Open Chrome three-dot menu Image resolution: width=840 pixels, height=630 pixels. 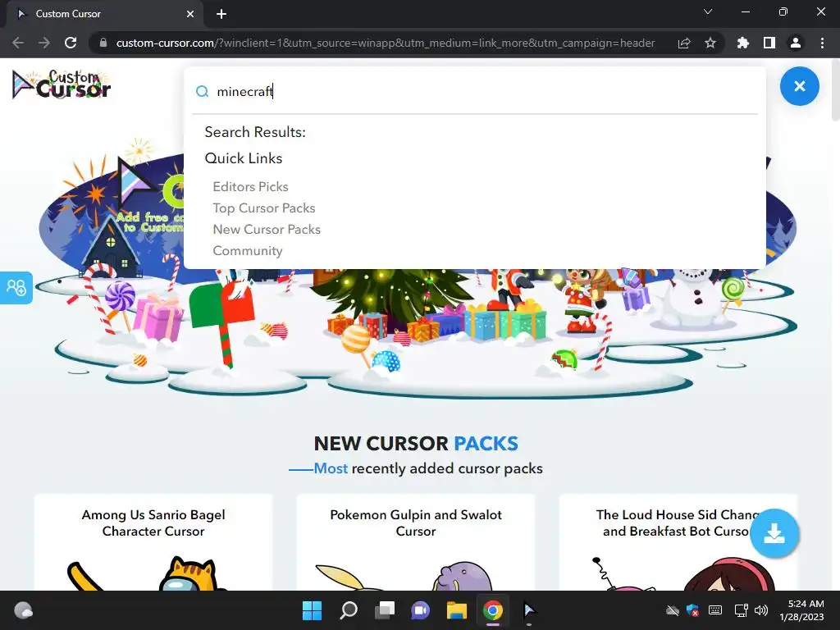point(822,43)
